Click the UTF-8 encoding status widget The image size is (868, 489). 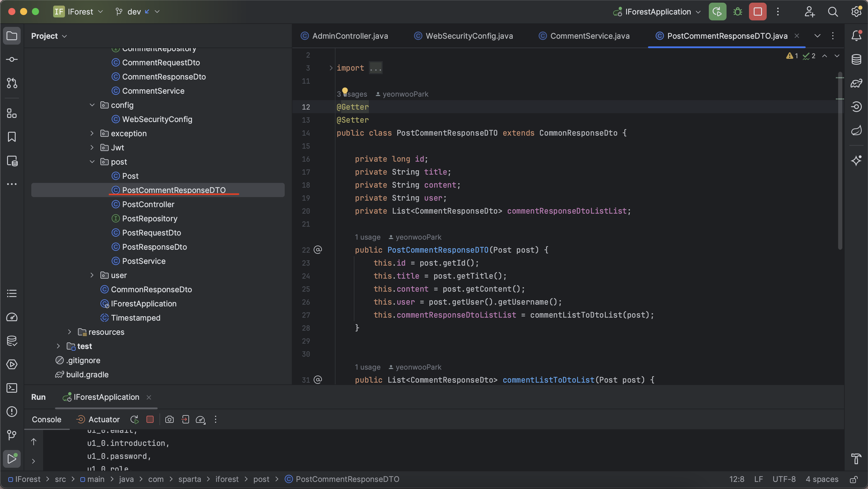(784, 479)
